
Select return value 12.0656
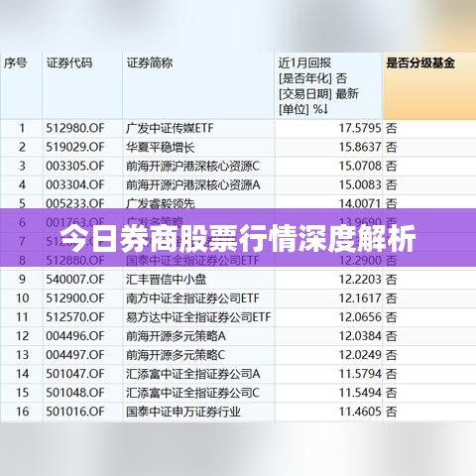360,317
